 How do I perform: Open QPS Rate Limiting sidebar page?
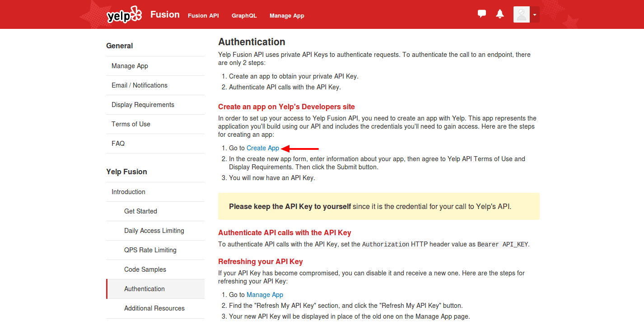pyautogui.click(x=150, y=250)
